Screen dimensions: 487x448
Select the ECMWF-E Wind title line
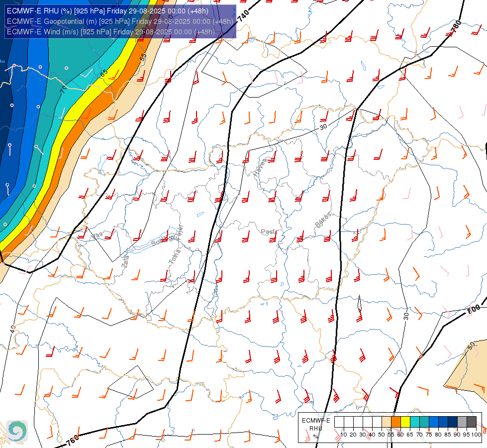click(x=110, y=32)
